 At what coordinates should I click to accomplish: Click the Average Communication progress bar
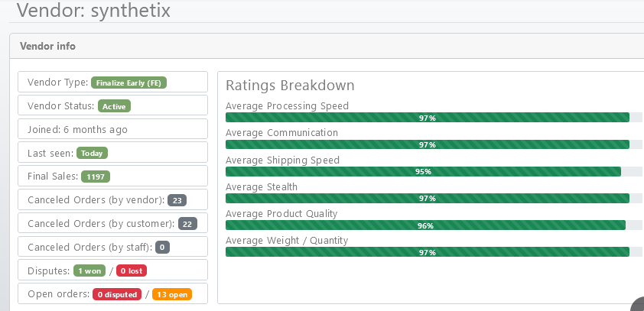click(427, 144)
